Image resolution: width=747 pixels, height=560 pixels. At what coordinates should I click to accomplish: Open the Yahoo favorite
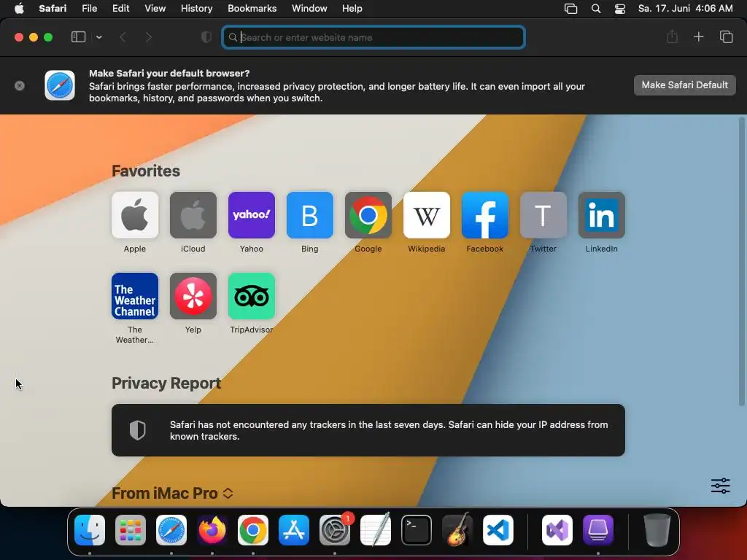[252, 215]
